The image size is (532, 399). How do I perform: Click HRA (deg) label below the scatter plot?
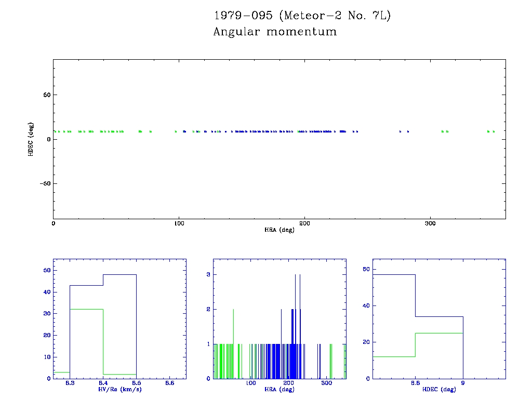tap(279, 230)
